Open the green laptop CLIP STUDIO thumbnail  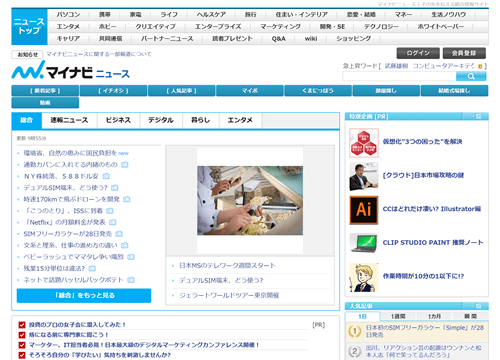tap(364, 243)
